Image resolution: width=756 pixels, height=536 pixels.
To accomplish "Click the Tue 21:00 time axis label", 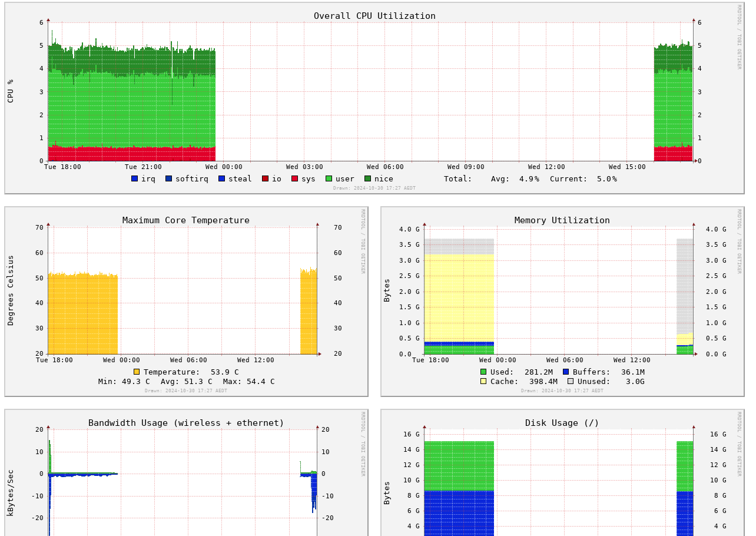I will pyautogui.click(x=143, y=167).
